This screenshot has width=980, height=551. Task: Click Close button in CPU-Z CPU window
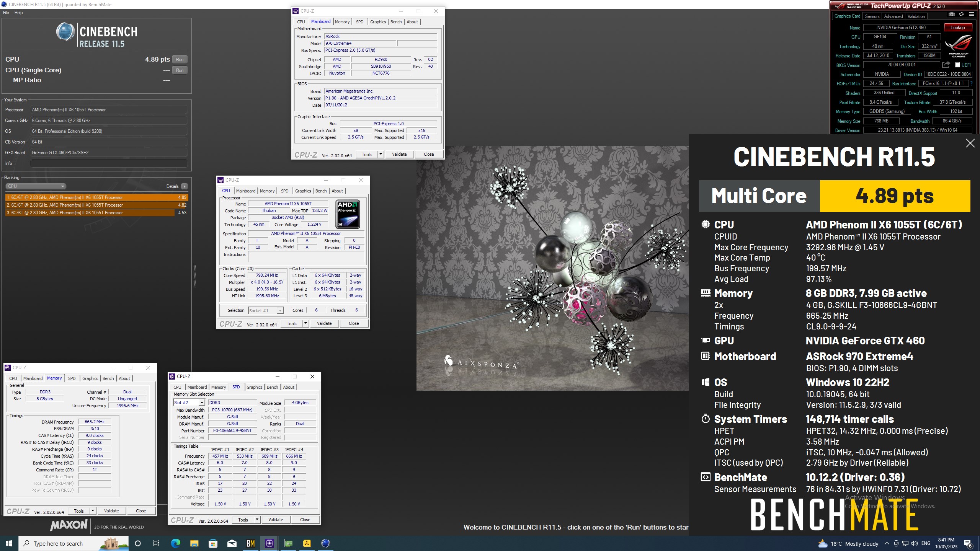(354, 323)
